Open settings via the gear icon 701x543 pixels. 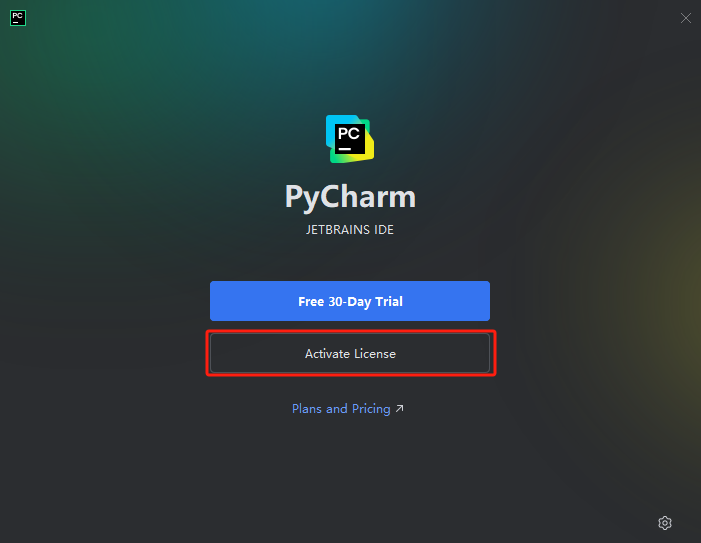[665, 522]
